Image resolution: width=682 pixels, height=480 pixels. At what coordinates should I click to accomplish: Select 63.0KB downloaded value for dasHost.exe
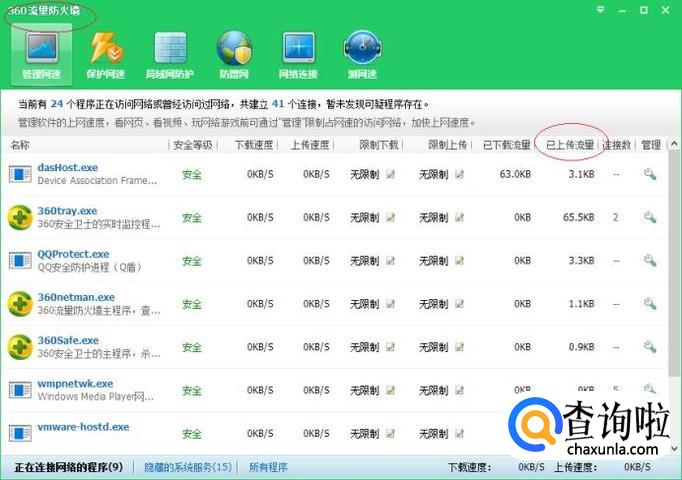[515, 174]
